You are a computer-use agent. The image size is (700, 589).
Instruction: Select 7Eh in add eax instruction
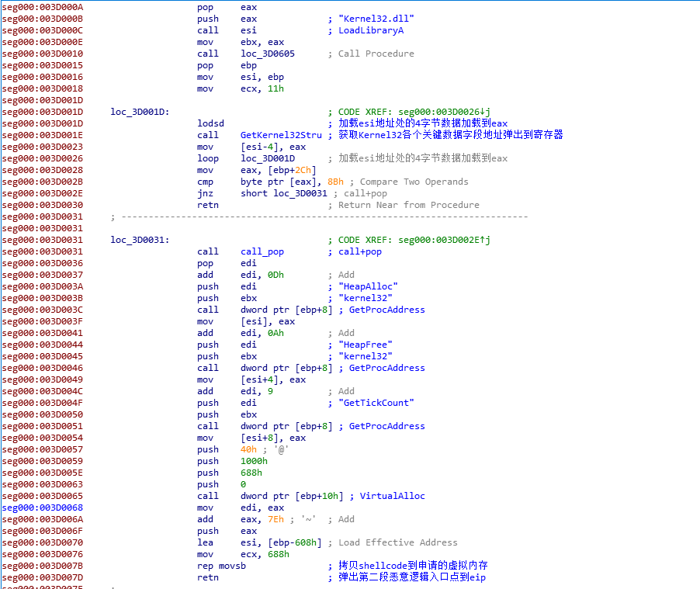[x=276, y=519]
